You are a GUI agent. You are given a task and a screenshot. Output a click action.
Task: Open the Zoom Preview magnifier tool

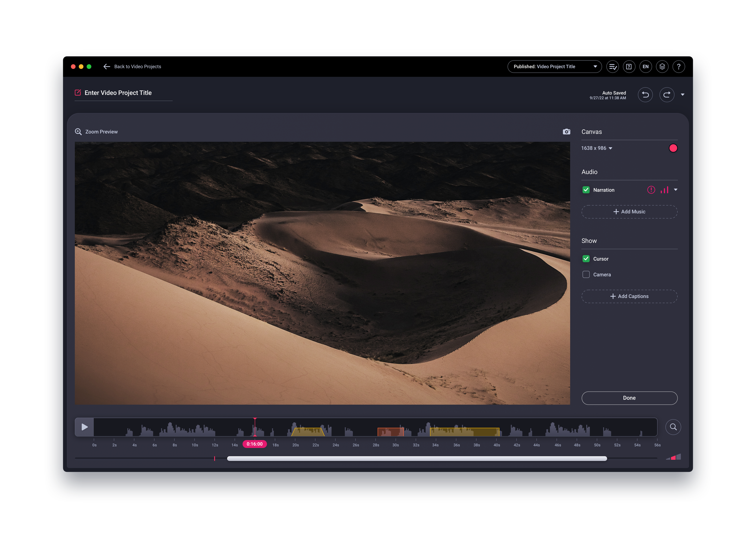(78, 131)
